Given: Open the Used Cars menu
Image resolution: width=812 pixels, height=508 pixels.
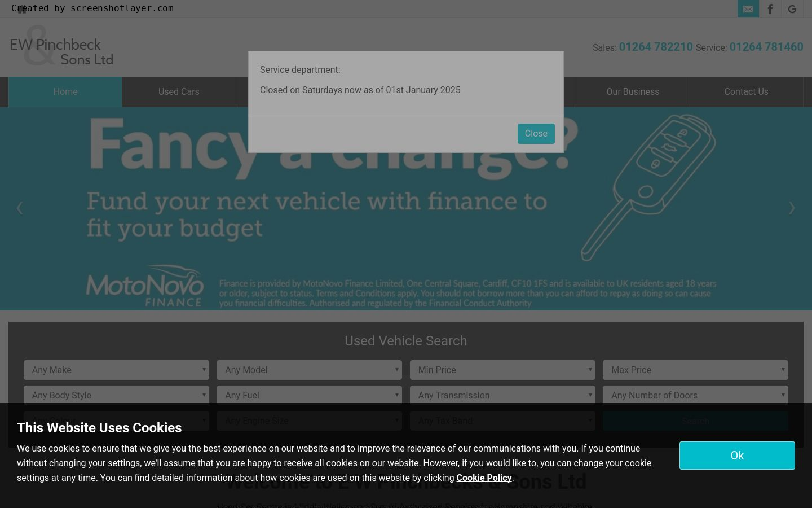Looking at the screenshot, I should [179, 92].
